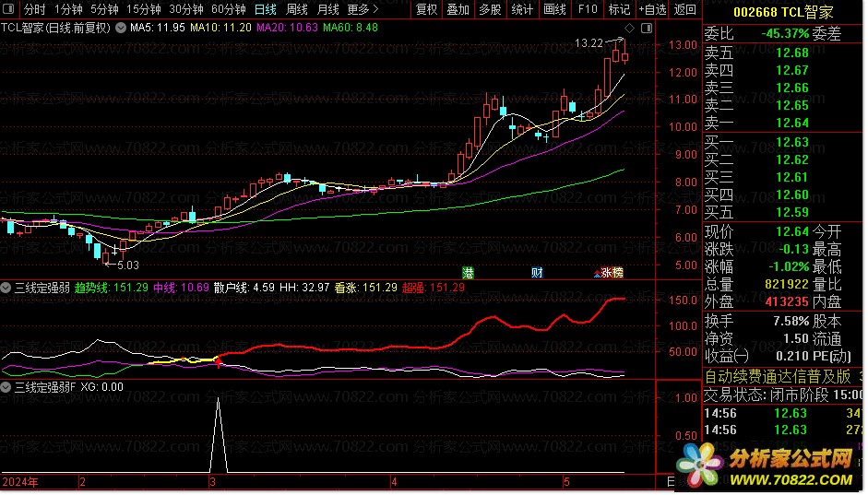Image resolution: width=868 pixels, height=495 pixels.
Task: Click the 5.03 low price label
Action: click(128, 265)
